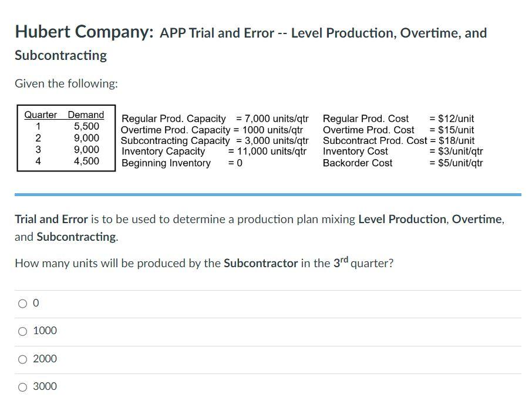Screen dimensions: 532x414
Task: Click the answer label reading 3000
Action: point(46,387)
